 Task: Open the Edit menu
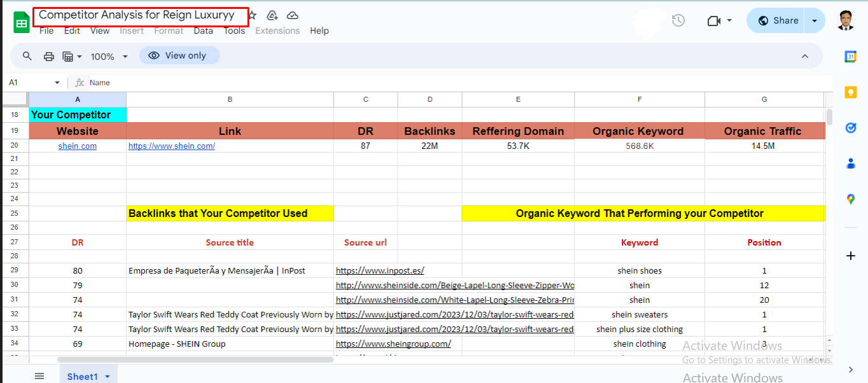(72, 31)
